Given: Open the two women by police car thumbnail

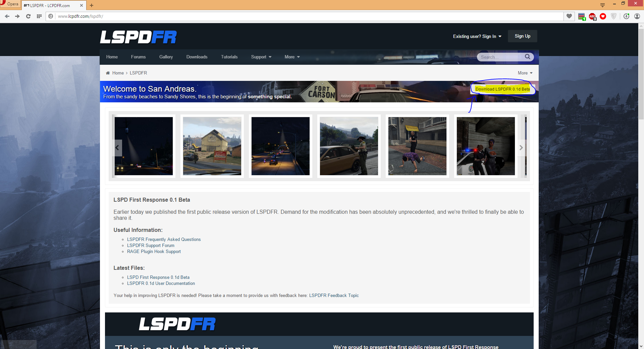Looking at the screenshot, I should (486, 146).
